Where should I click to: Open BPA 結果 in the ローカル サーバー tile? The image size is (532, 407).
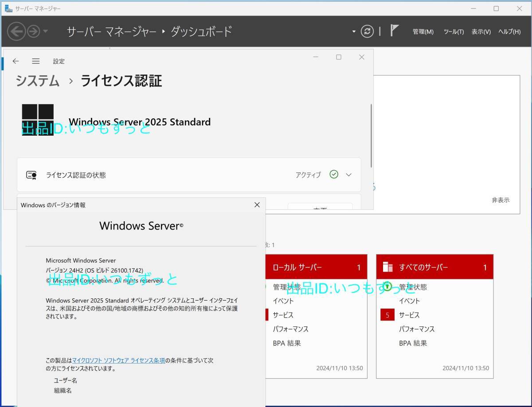287,343
